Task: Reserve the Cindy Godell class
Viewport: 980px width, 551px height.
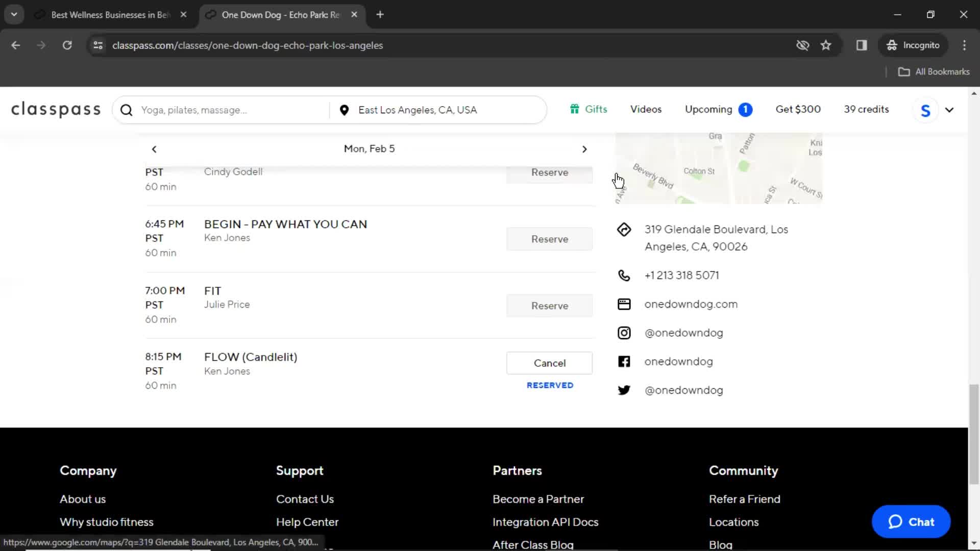Action: (549, 173)
